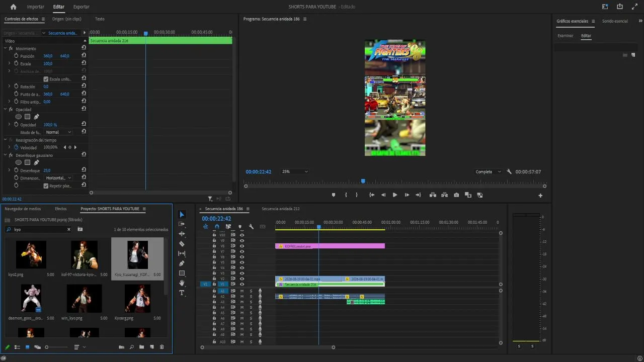Open the button editor plus icon
This screenshot has width=644, height=362.
click(x=540, y=196)
